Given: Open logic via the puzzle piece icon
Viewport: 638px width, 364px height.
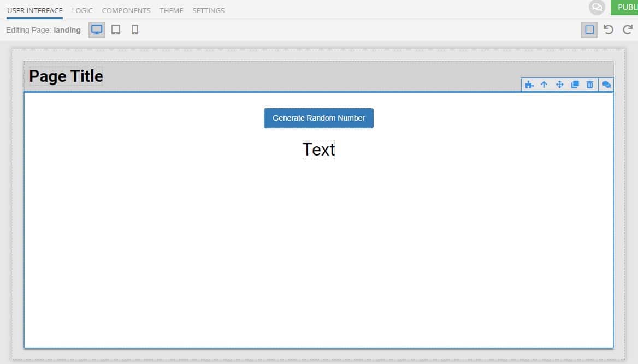Looking at the screenshot, I should pos(529,85).
